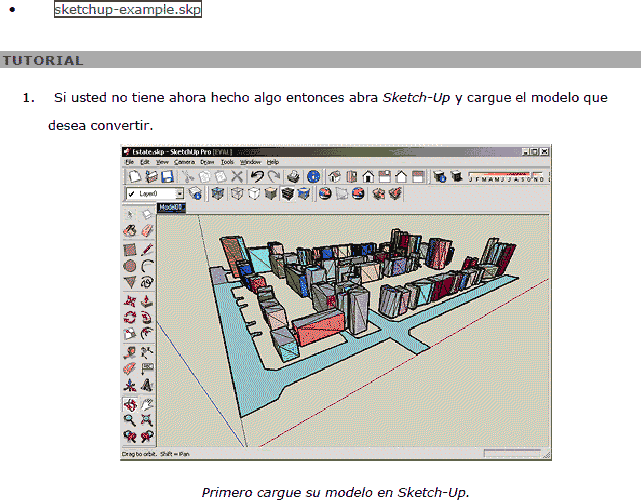The image size is (641, 500).
Task: Open the Draw menu
Action: (207, 162)
